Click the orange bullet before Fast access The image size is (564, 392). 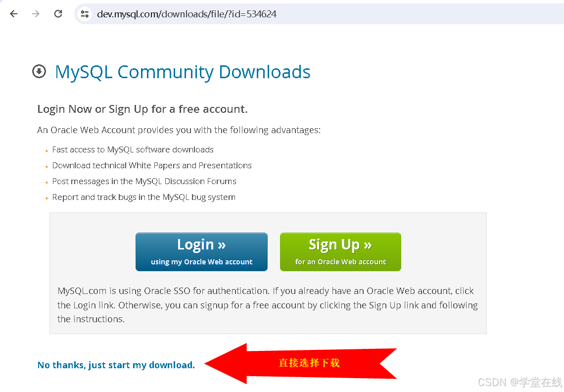click(x=47, y=151)
